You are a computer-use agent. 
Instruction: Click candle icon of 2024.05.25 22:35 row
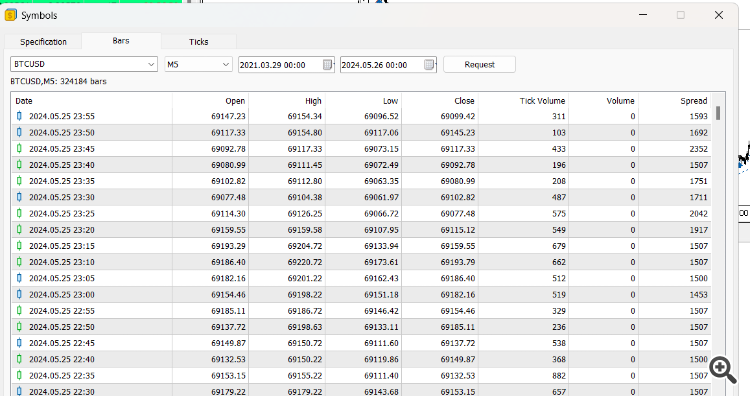[x=19, y=375]
